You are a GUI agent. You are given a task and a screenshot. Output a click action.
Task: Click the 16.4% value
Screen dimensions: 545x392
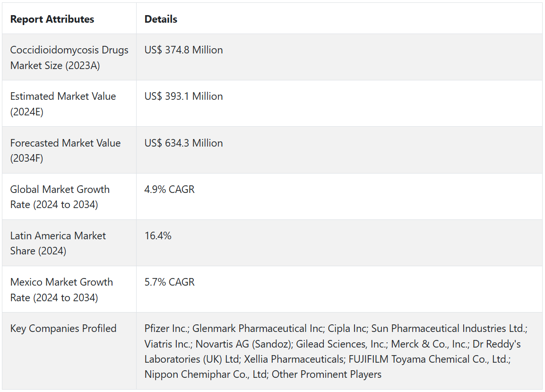pos(158,236)
